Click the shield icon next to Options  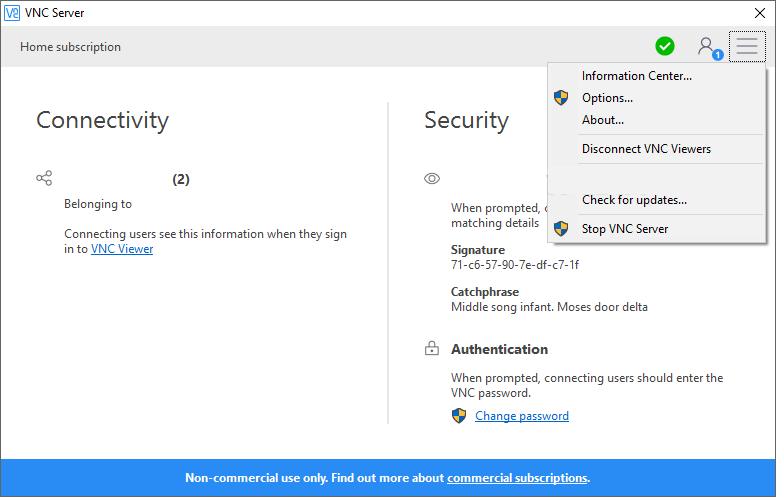point(561,98)
